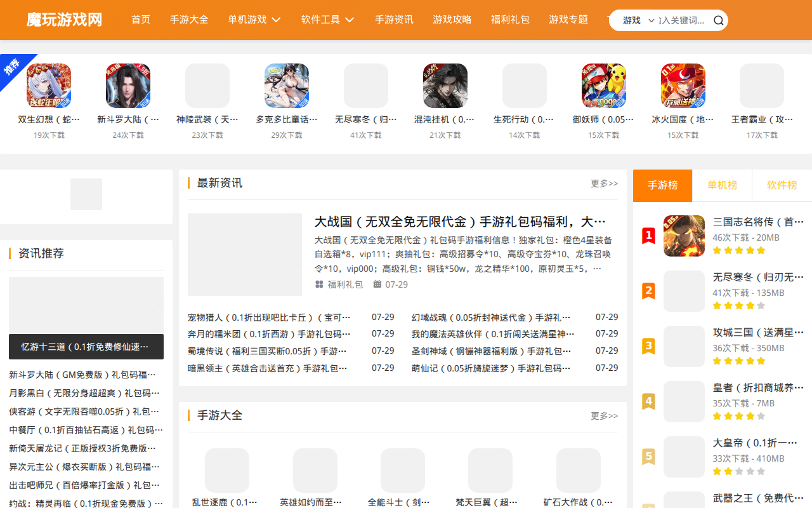Open the featured article placeholder thumbnail
The image size is (812, 508).
[x=245, y=255]
